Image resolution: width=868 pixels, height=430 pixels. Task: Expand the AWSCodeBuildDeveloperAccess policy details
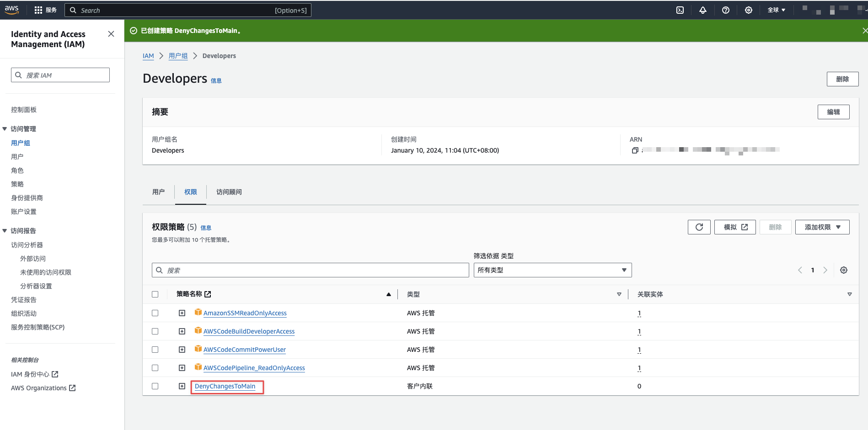coord(182,331)
